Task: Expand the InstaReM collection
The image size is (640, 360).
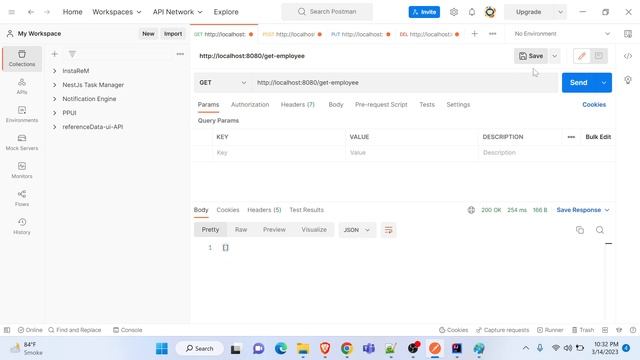Action: coord(54,71)
